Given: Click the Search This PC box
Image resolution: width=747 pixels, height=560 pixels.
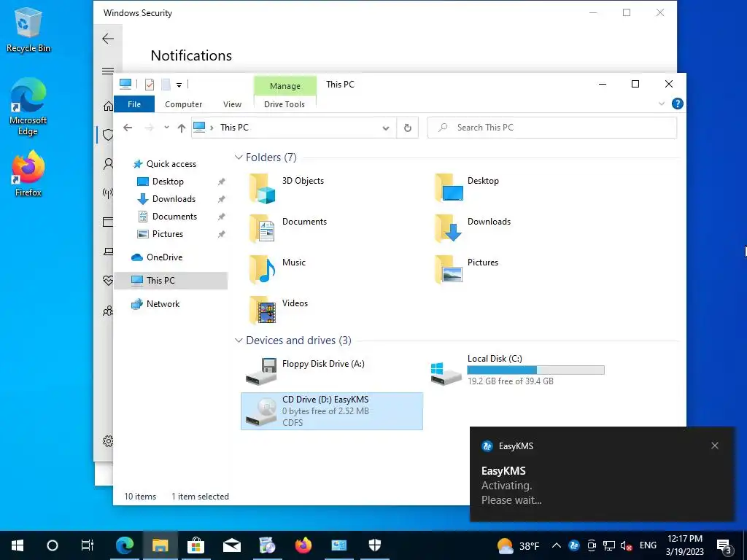Looking at the screenshot, I should point(552,128).
